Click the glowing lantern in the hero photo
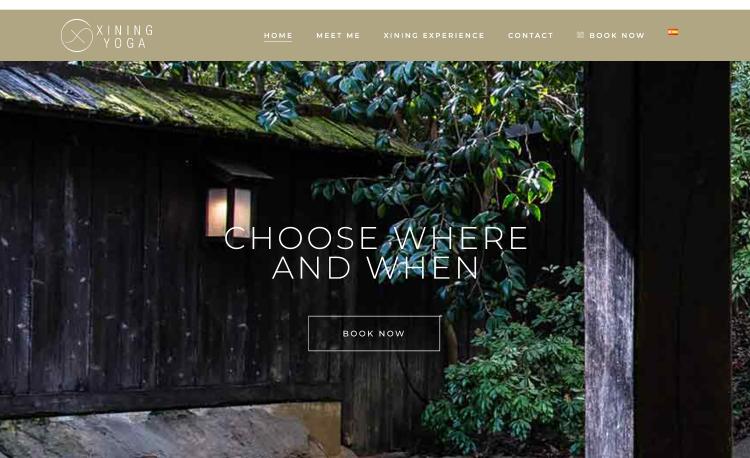 pos(229,211)
